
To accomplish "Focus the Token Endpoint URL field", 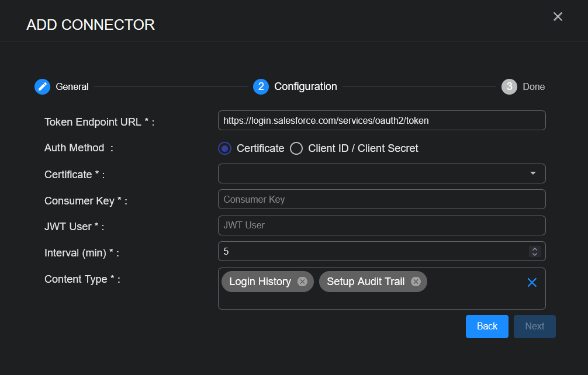I will pos(381,120).
